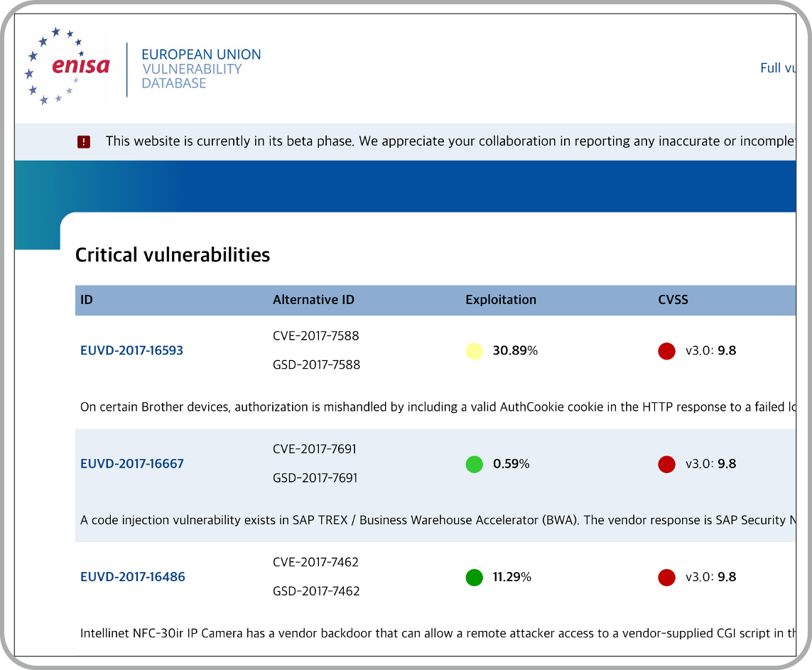Click the 11.29% exploitation value
The width and height of the screenshot is (812, 670).
point(511,577)
